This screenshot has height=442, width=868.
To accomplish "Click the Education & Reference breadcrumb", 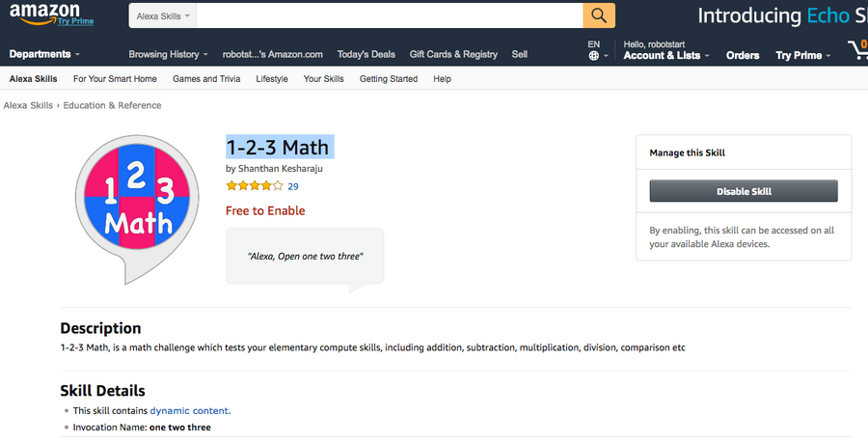I will pos(112,105).
